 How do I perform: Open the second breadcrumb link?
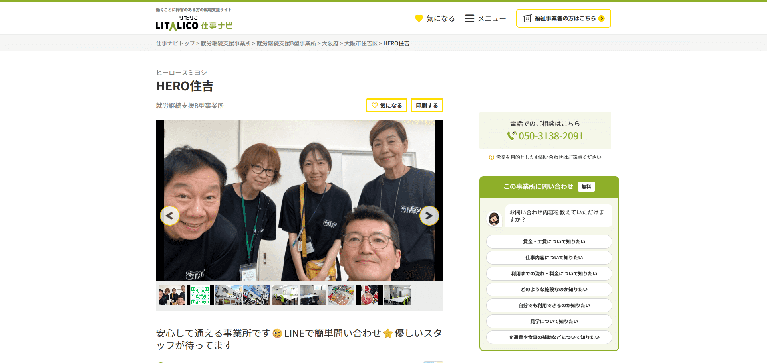[226, 44]
